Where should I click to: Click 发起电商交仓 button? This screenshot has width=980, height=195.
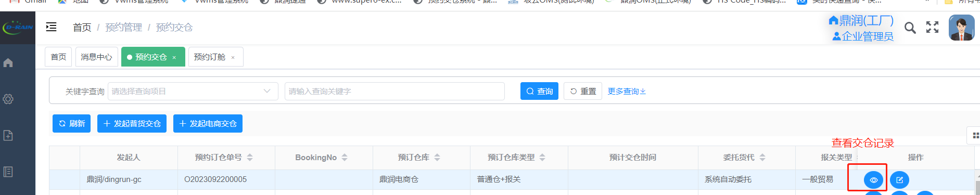[x=208, y=123]
